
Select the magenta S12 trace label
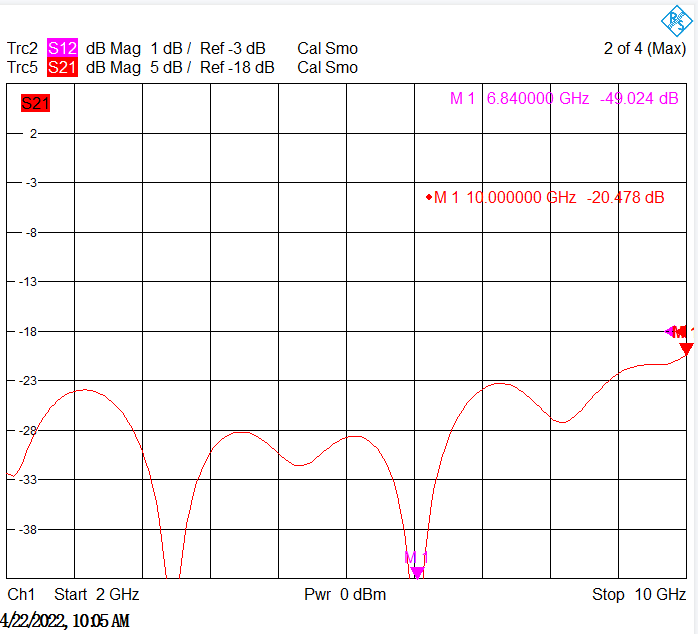(x=62, y=48)
